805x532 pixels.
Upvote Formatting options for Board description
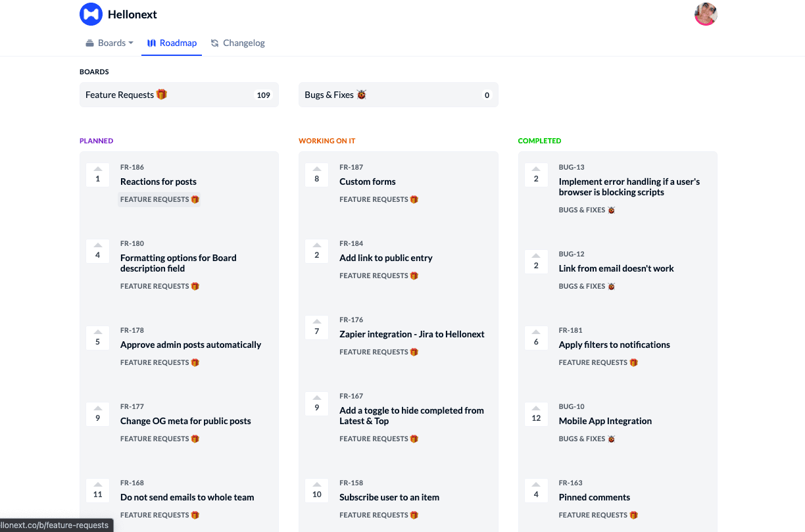point(98,251)
